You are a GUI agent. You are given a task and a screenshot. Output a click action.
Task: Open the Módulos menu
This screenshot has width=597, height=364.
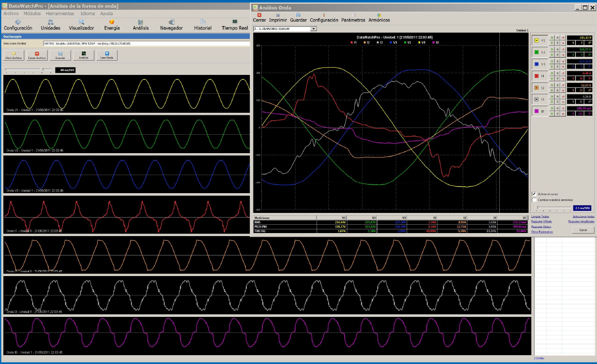(32, 13)
